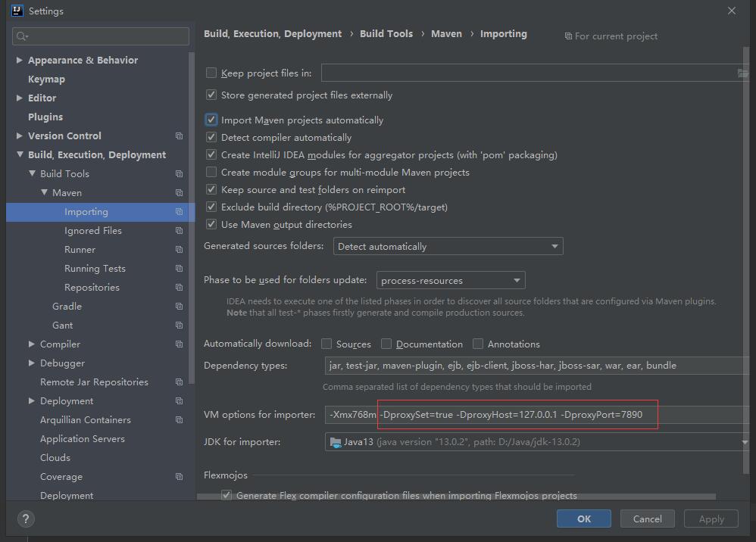Go to Running Tests settings
The width and height of the screenshot is (756, 542).
[x=95, y=268]
